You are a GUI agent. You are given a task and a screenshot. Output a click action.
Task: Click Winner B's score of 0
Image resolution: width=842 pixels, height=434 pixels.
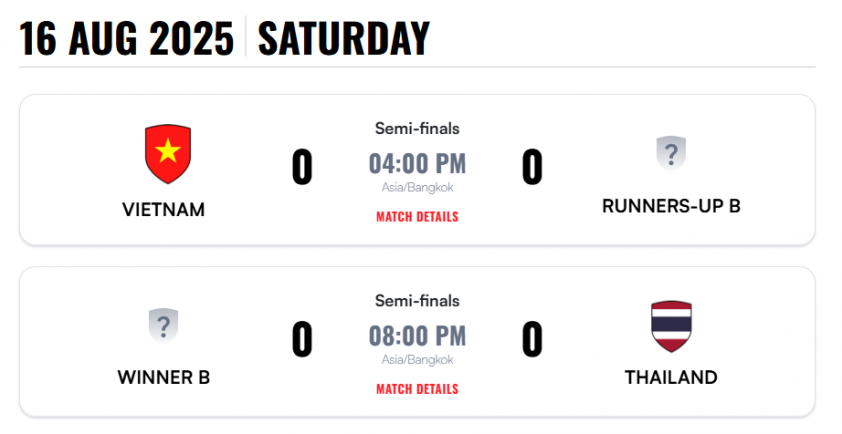pos(302,339)
